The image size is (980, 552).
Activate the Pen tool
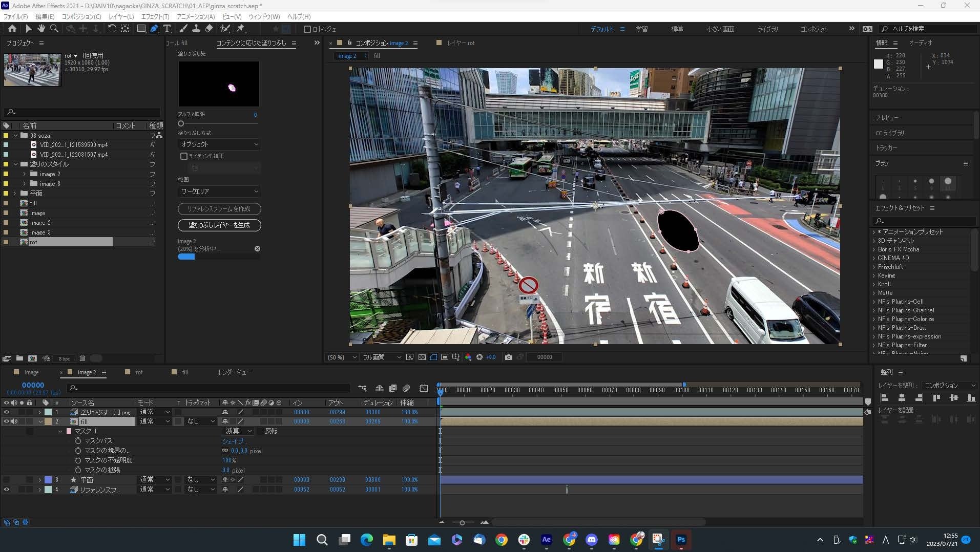154,29
